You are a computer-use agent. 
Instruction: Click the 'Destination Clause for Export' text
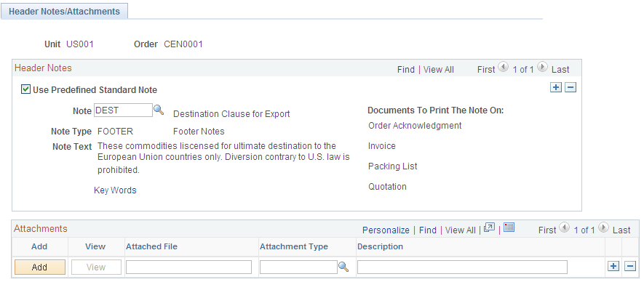click(x=231, y=113)
